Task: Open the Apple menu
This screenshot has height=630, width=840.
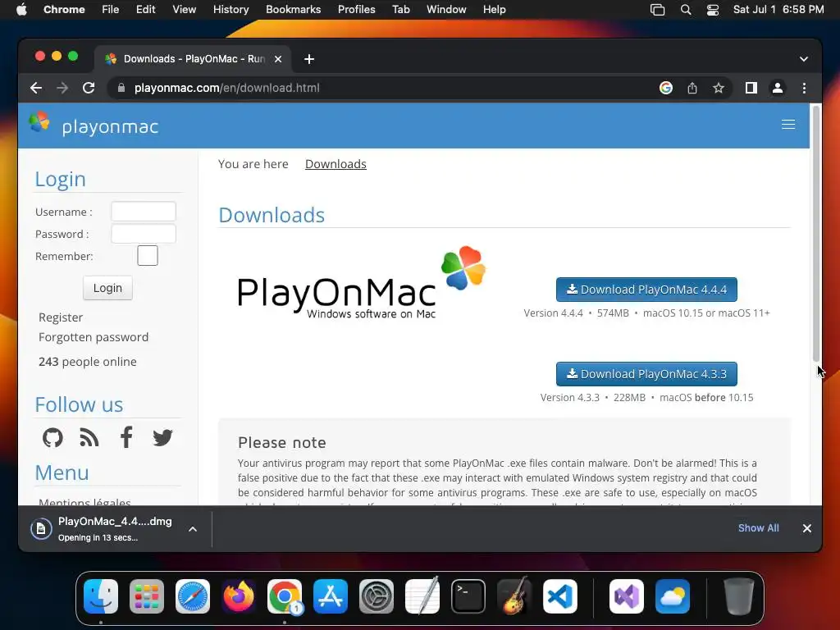Action: pyautogui.click(x=21, y=10)
